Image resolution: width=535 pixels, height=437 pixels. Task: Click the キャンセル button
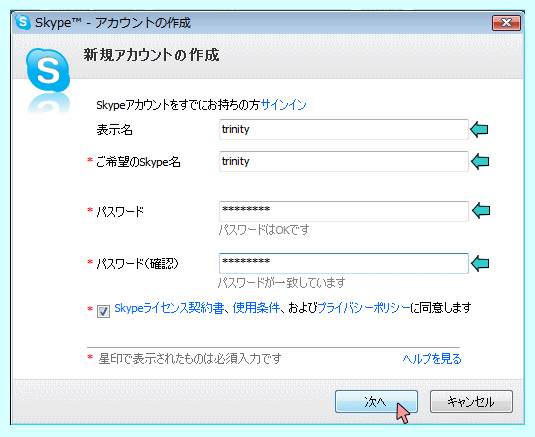(x=471, y=402)
